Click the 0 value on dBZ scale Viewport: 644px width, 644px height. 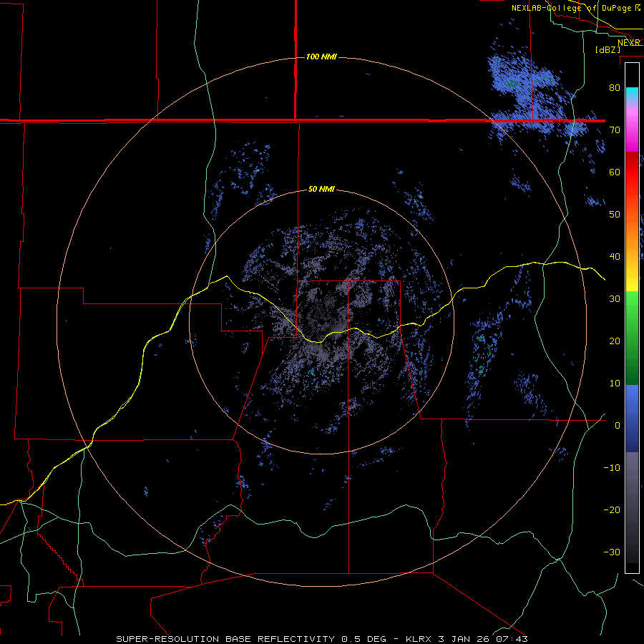[x=618, y=426]
